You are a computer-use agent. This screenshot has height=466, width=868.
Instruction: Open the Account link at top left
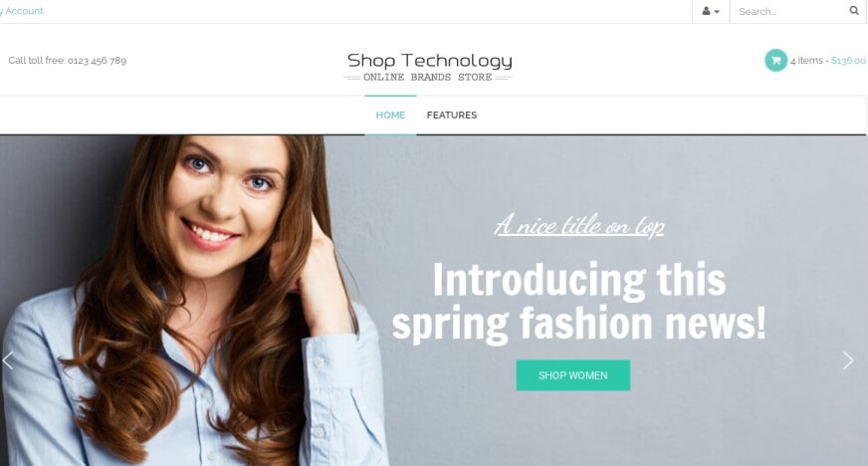tap(22, 11)
